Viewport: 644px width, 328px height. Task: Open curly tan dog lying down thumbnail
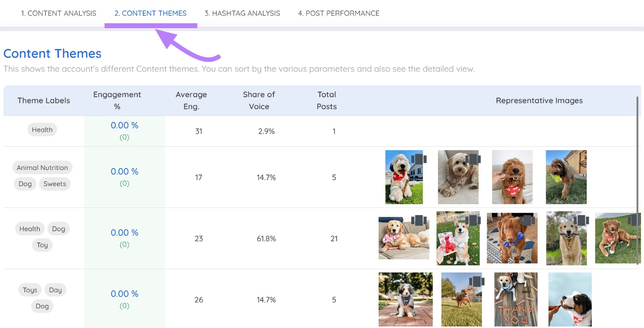coord(458,177)
